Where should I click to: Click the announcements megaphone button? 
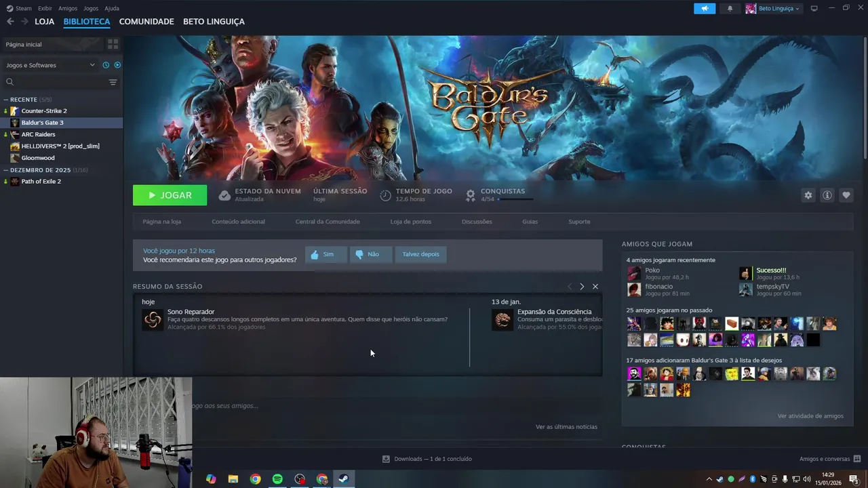coord(705,8)
